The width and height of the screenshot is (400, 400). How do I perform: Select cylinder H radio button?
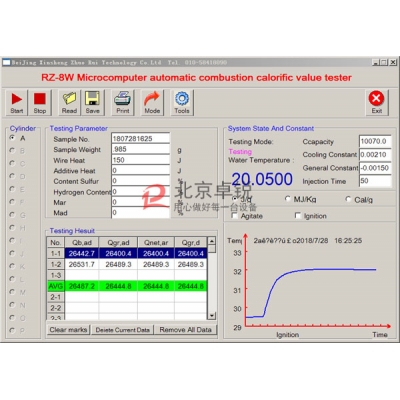coord(13,228)
